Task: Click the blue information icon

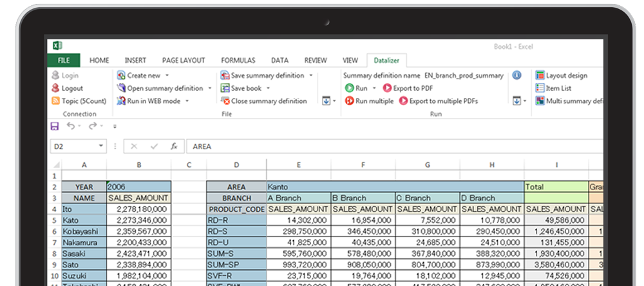Action: point(516,75)
